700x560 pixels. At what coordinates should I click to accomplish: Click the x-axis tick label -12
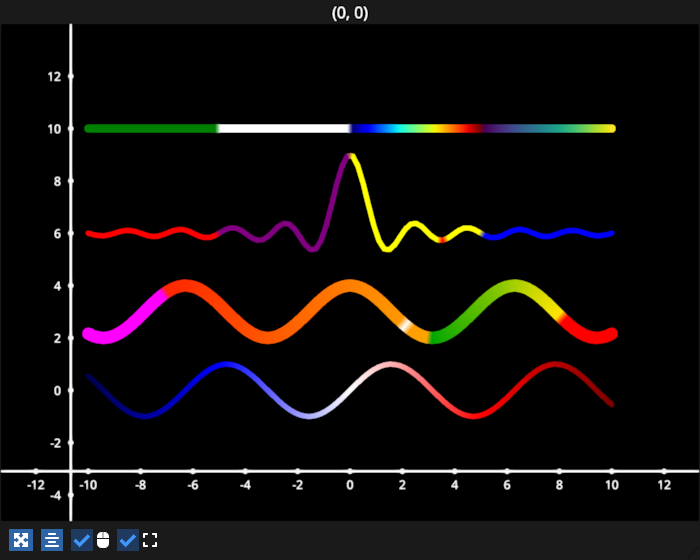(36, 485)
